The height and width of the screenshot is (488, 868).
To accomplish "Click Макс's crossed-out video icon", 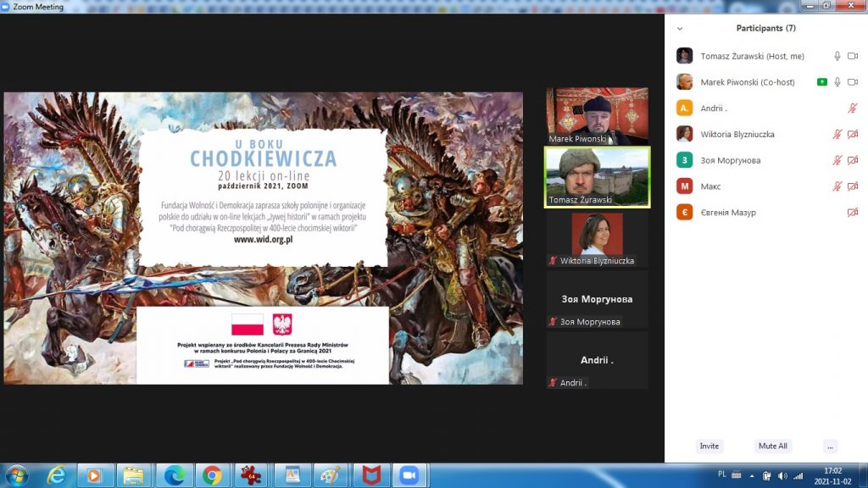I will (853, 186).
